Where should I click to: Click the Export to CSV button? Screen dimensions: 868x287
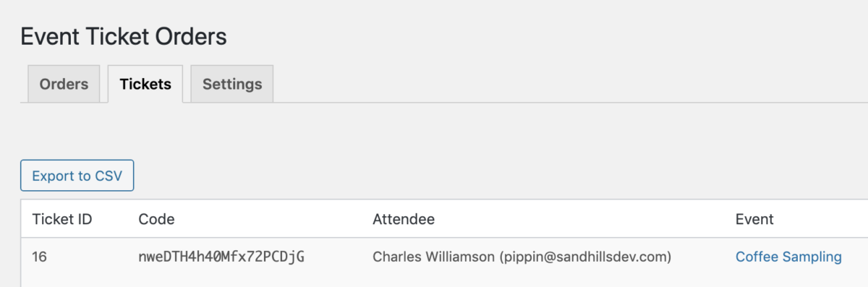pyautogui.click(x=77, y=176)
